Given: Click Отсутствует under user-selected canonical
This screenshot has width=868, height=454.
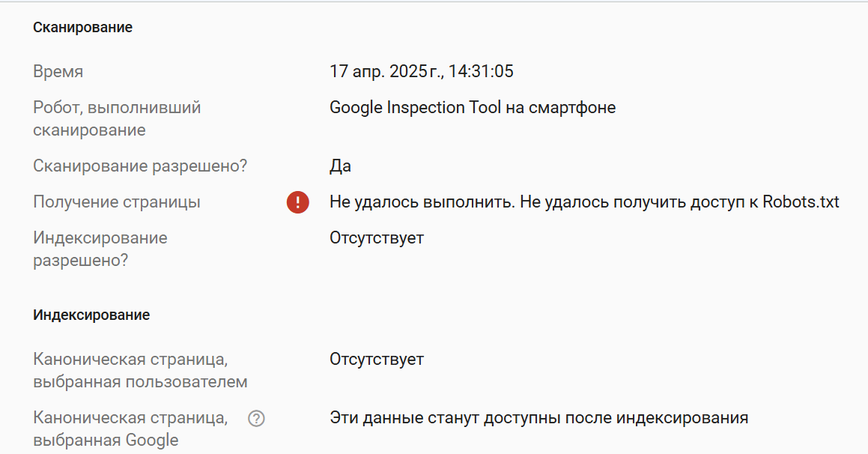Looking at the screenshot, I should [x=377, y=360].
